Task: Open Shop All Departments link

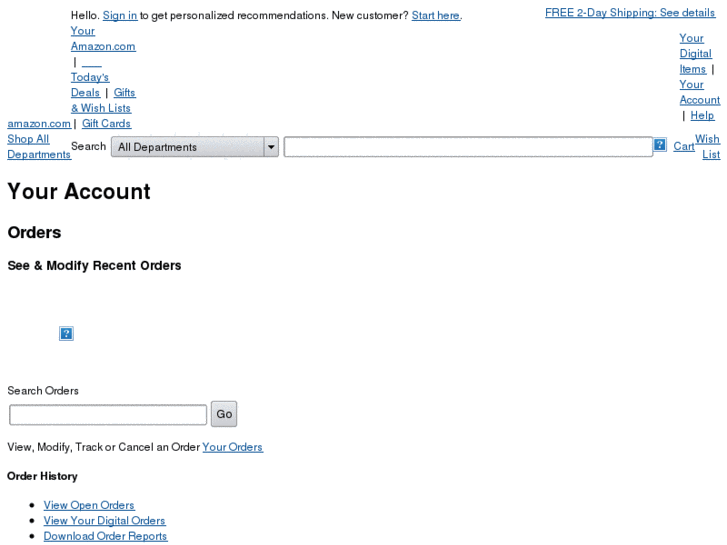Action: [x=39, y=147]
